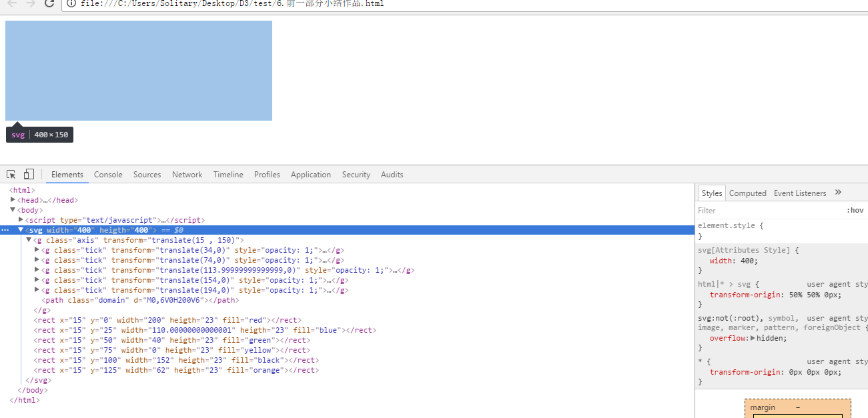
Task: Open the Audits tab
Action: (x=392, y=175)
